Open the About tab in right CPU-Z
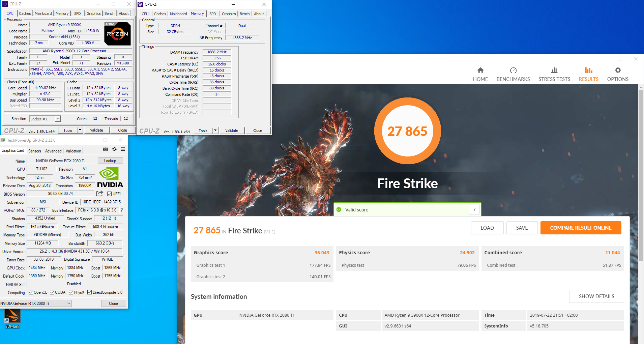This screenshot has width=644, height=344. (259, 14)
